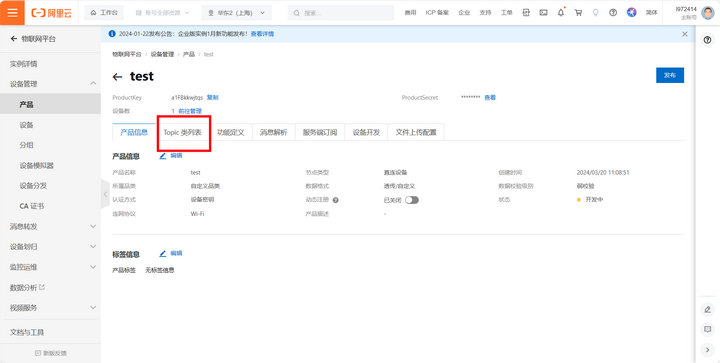
Task: Open 工单 menu in top bar
Action: [506, 13]
